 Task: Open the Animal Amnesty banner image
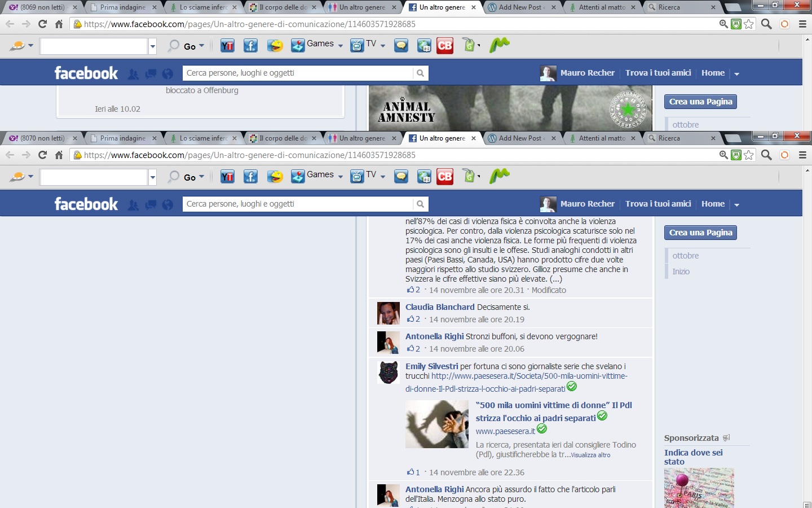click(510, 108)
